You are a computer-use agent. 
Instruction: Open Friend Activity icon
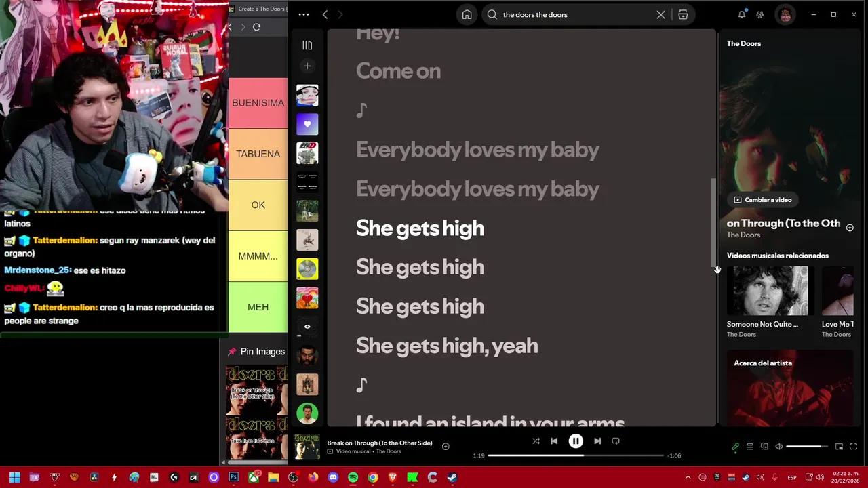pos(760,14)
